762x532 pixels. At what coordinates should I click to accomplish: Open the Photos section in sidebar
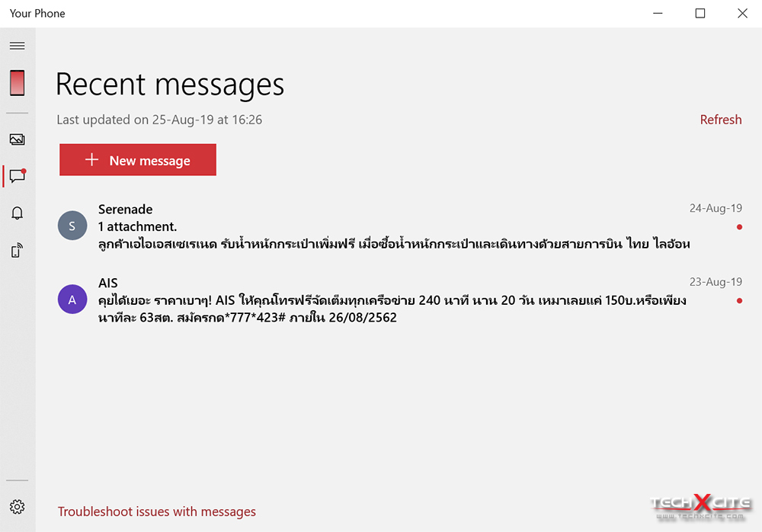tap(17, 140)
